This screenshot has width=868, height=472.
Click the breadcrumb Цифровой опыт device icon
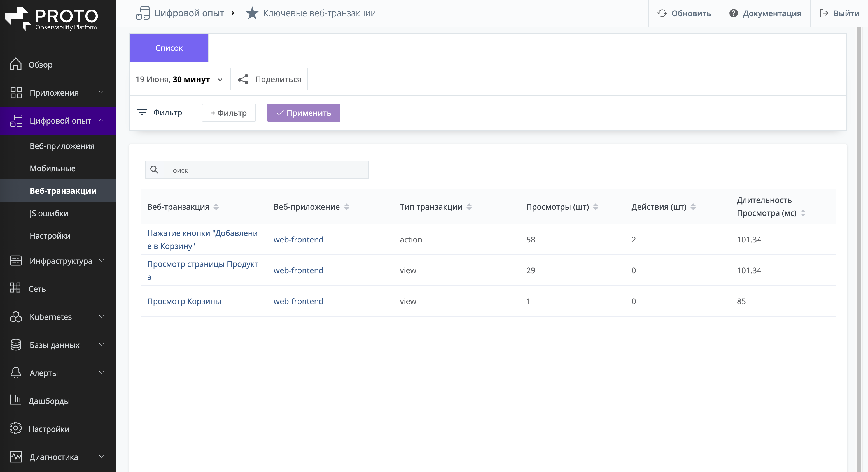(x=143, y=13)
